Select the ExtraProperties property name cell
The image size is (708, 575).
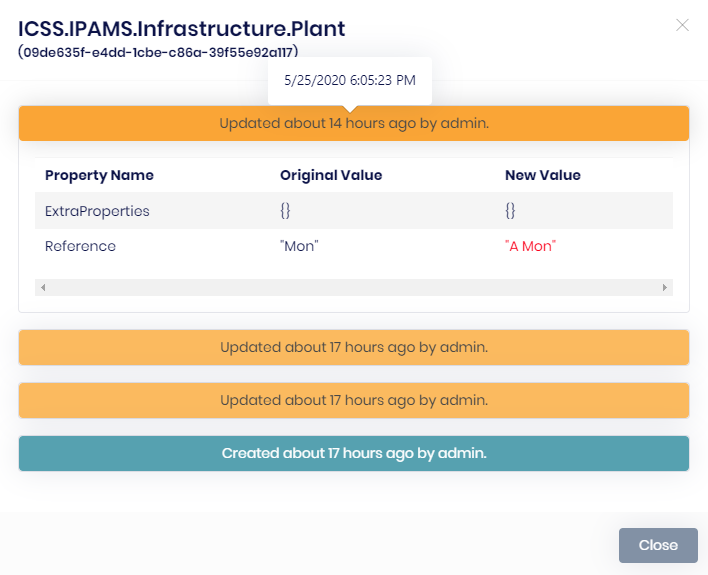97,211
